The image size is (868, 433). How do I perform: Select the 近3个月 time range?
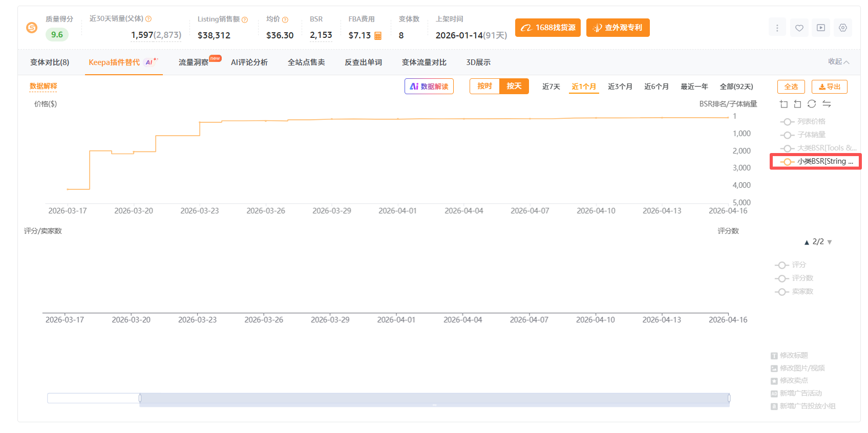(620, 86)
